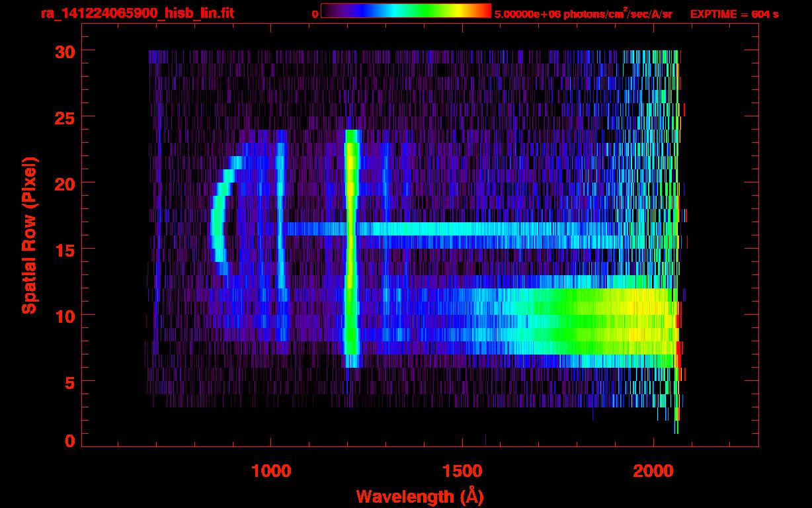
Task: Click the x-axis tick label 1500
Action: [462, 471]
